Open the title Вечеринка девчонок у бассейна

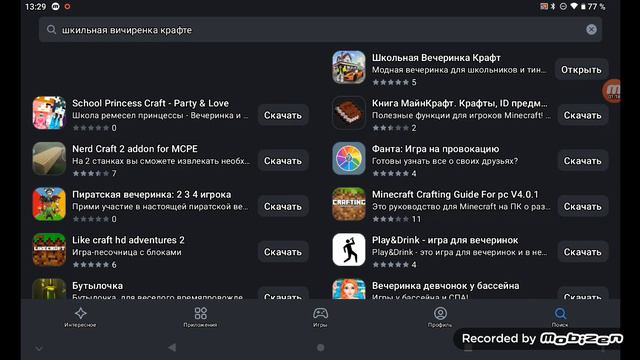[x=445, y=286]
